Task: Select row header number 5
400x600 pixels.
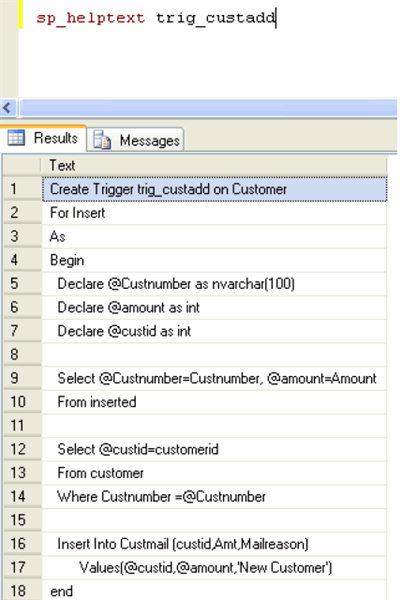Action: tap(22, 284)
